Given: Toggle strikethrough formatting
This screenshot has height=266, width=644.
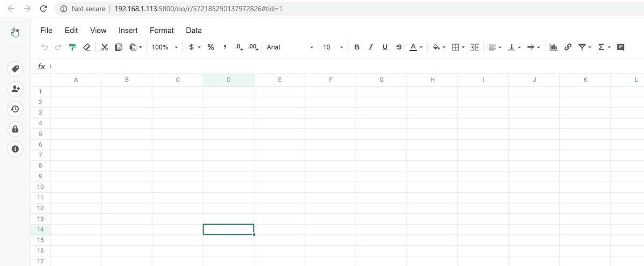Looking at the screenshot, I should pyautogui.click(x=399, y=47).
